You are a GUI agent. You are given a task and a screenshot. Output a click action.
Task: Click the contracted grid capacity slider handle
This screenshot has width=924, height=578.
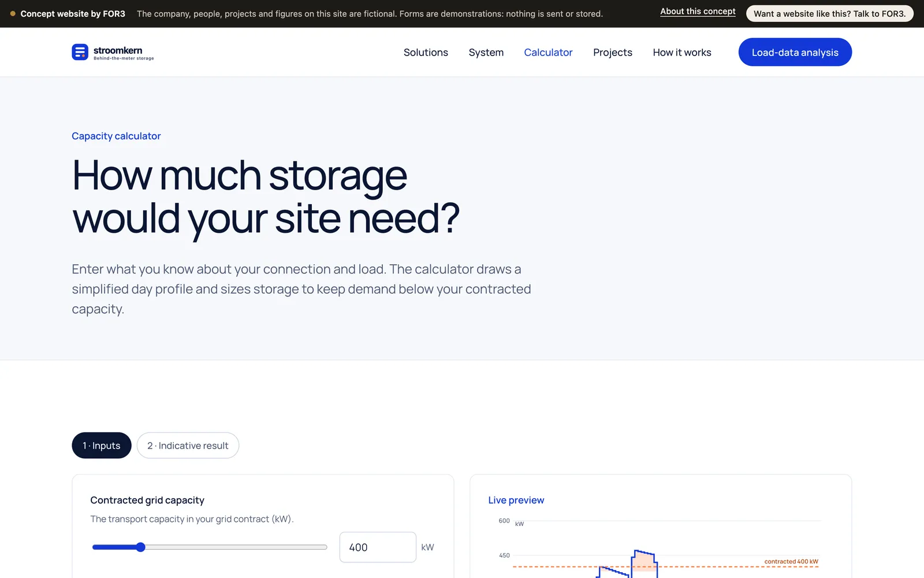click(x=140, y=547)
